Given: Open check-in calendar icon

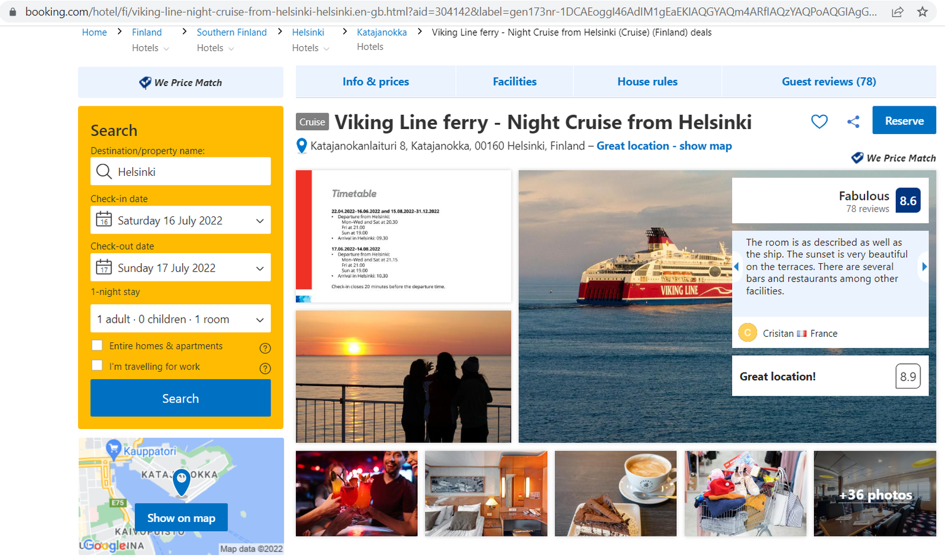Looking at the screenshot, I should [x=104, y=219].
